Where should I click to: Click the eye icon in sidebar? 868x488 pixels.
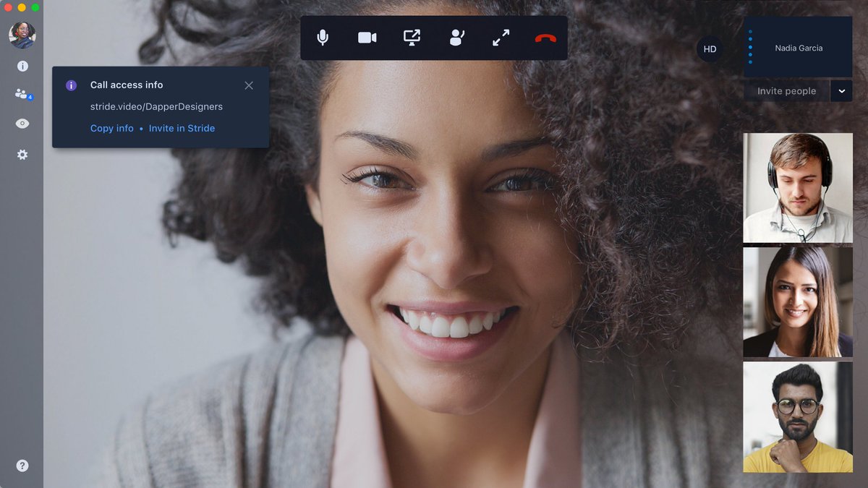click(x=22, y=124)
